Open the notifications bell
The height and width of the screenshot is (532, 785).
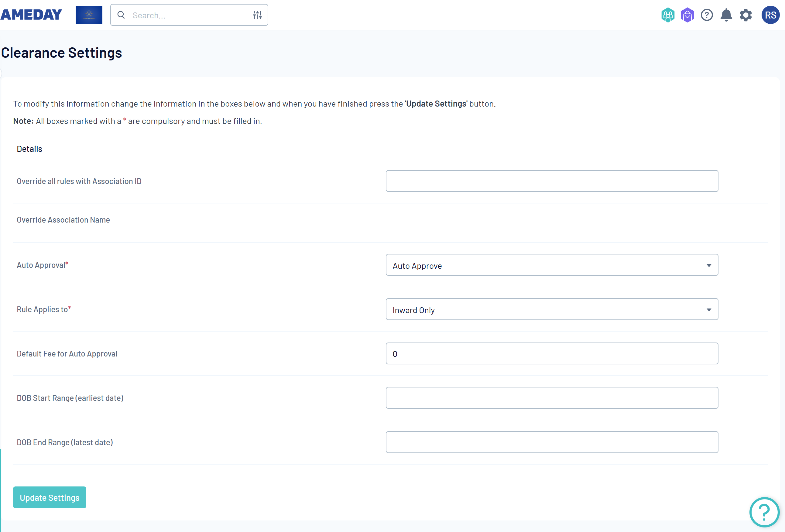[726, 15]
